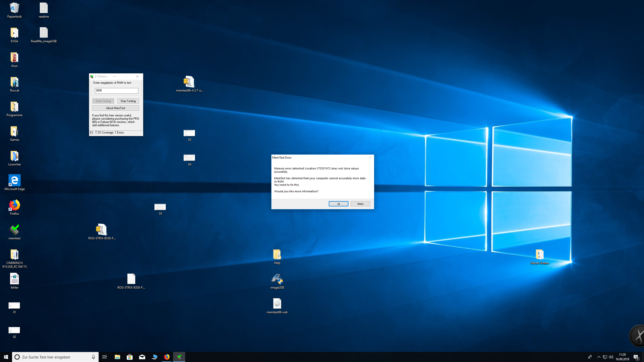Select the Microsoft Edge desktop shortcut
The height and width of the screenshot is (362, 644).
click(x=14, y=181)
